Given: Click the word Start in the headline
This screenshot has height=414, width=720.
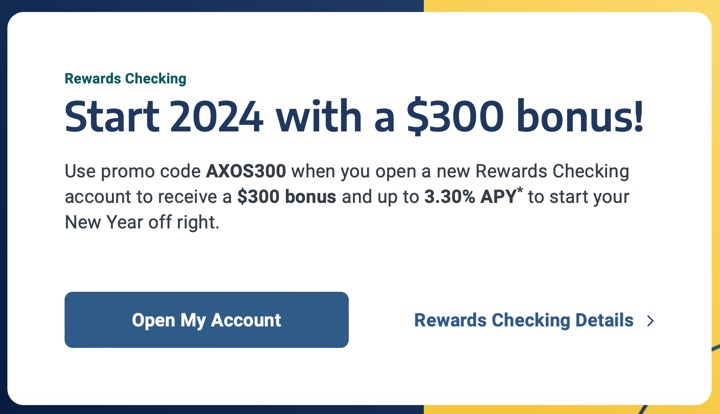Looking at the screenshot, I should point(109,117).
